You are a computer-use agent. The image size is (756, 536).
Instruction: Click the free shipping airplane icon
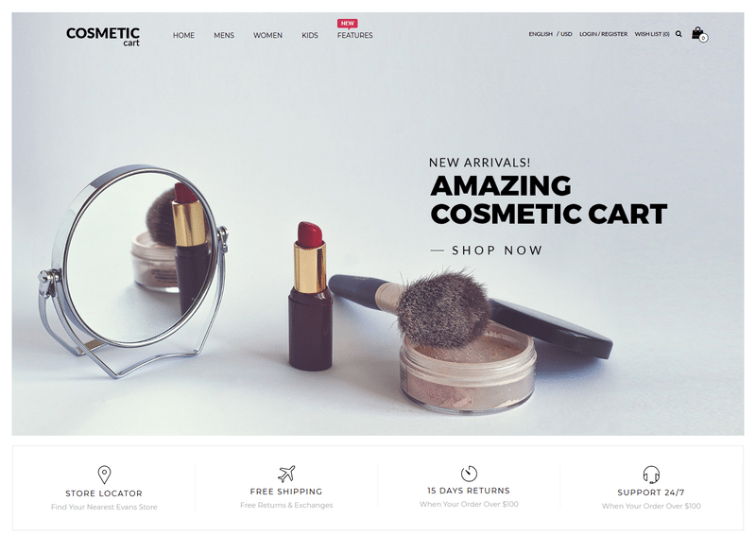(286, 474)
